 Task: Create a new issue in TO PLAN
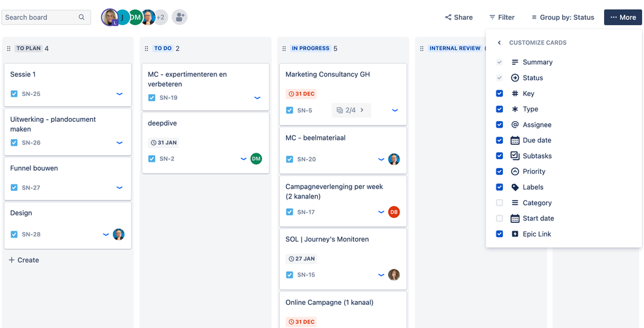[x=24, y=260]
